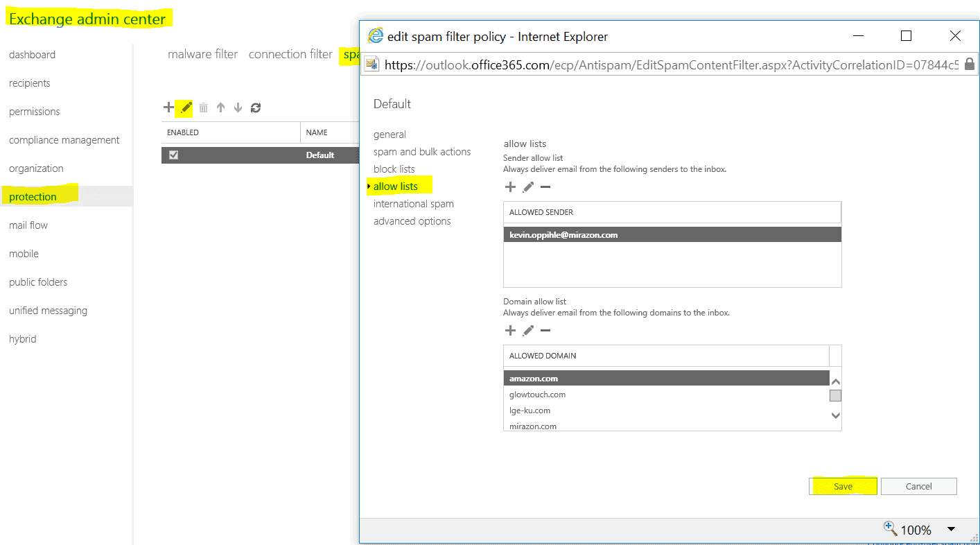Add a sender to the Sender allow list
The image size is (980, 545).
tap(510, 187)
